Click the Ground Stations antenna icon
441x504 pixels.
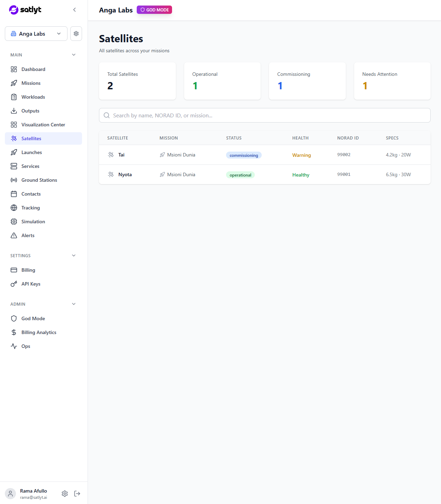[14, 180]
